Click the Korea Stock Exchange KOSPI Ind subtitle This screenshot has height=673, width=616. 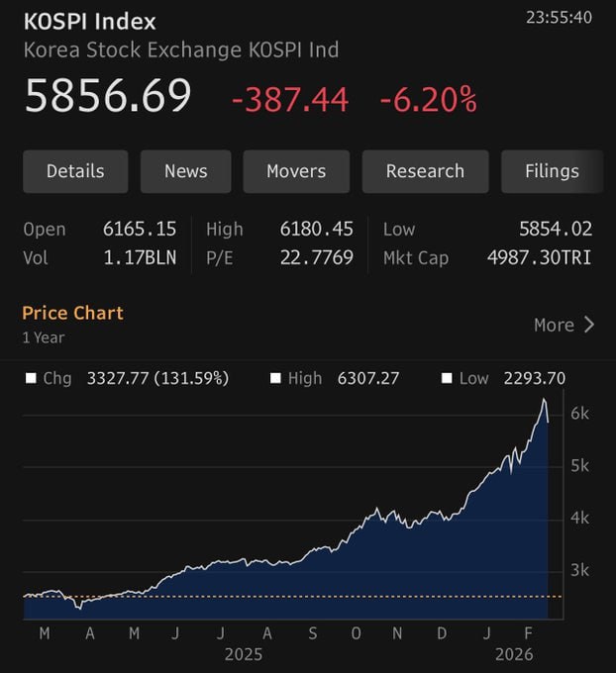coord(181,49)
